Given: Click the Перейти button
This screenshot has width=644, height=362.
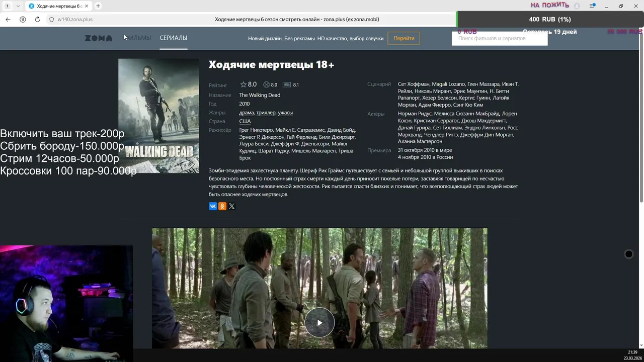Looking at the screenshot, I should tap(404, 38).
